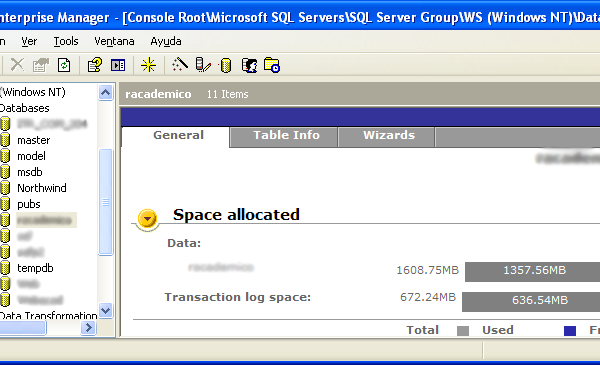Click the New yellow star toolbar icon
The width and height of the screenshot is (600, 365).
pyautogui.click(x=148, y=65)
